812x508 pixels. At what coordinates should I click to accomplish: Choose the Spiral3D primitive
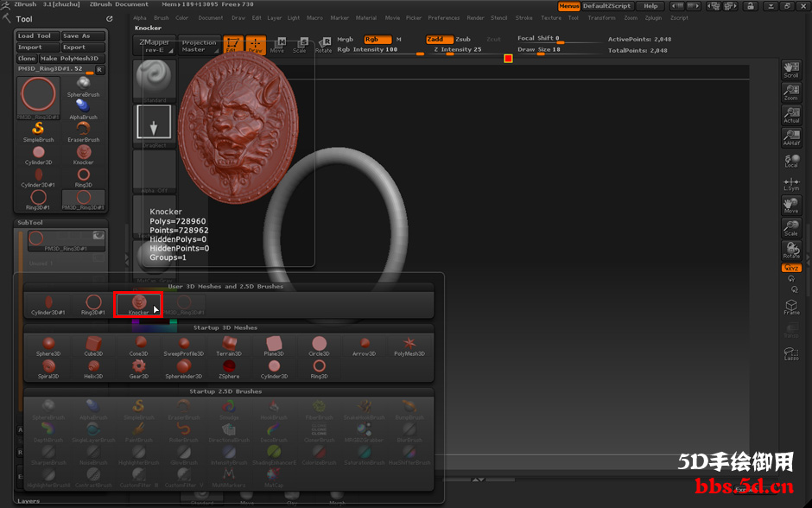(48, 369)
